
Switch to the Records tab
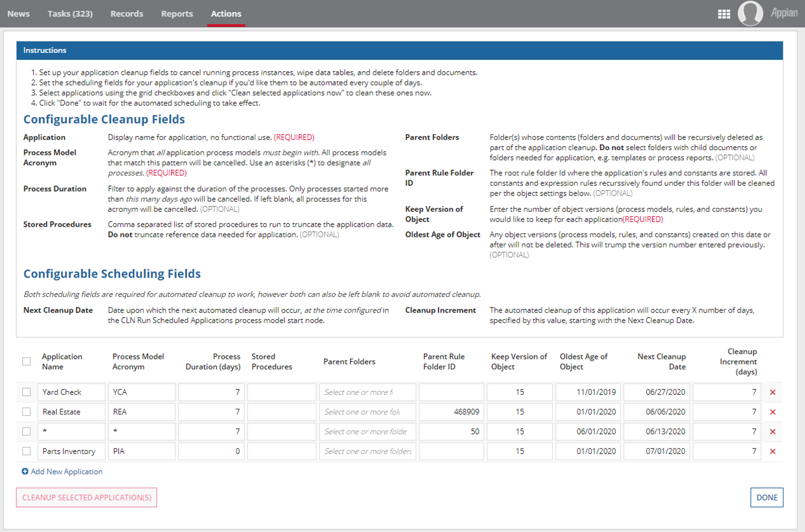point(127,14)
